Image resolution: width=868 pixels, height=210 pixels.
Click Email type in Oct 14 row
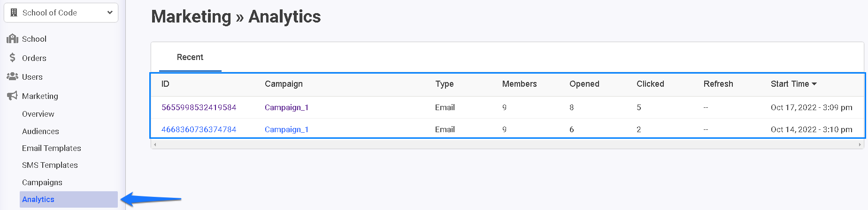pos(445,129)
